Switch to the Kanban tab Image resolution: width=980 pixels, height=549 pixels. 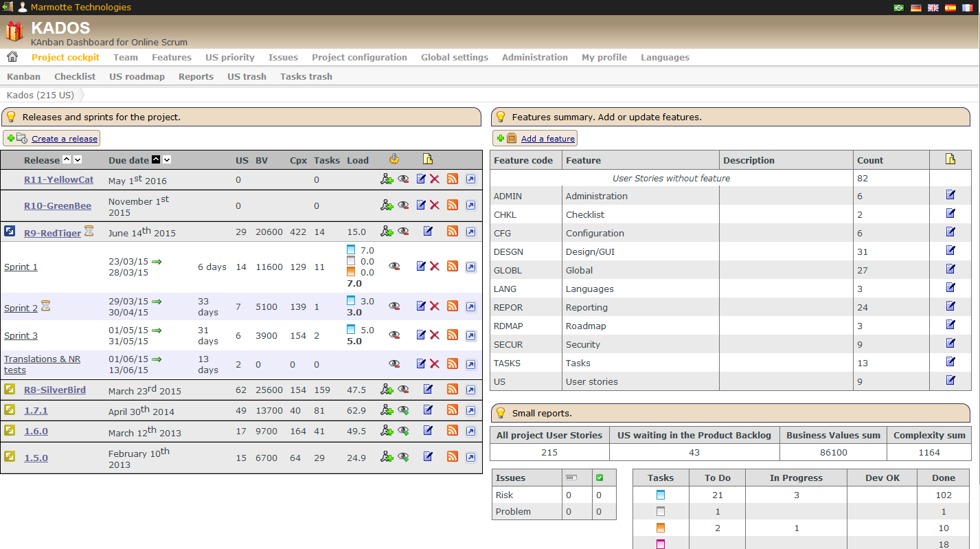click(x=23, y=76)
